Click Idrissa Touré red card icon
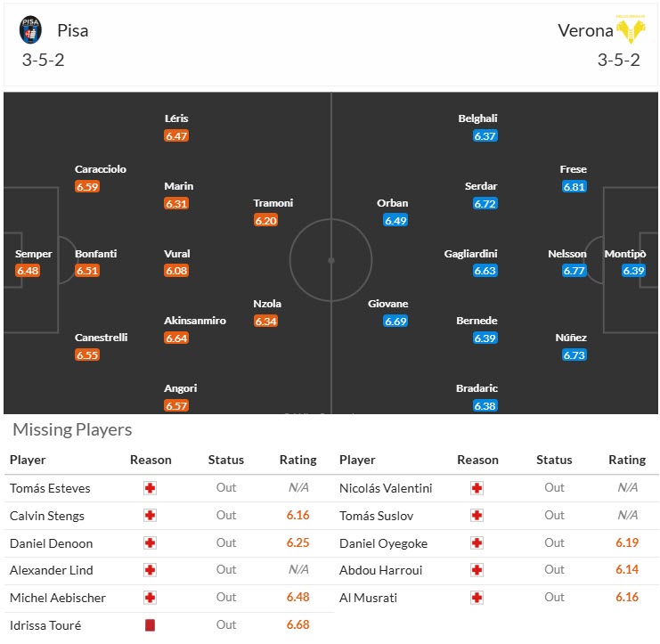 (x=150, y=625)
